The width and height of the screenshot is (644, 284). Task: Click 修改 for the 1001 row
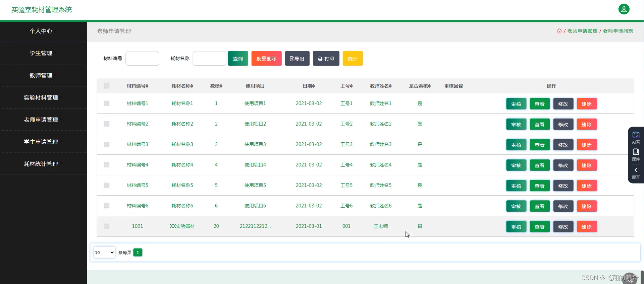point(563,226)
